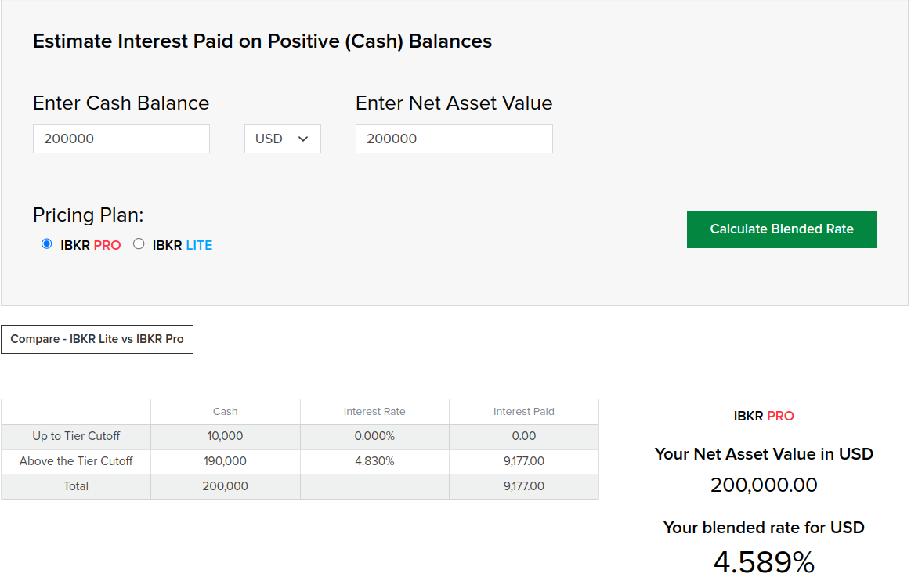Image resolution: width=911 pixels, height=588 pixels.
Task: Focus the Enter Net Asset Value field
Action: 454,139
